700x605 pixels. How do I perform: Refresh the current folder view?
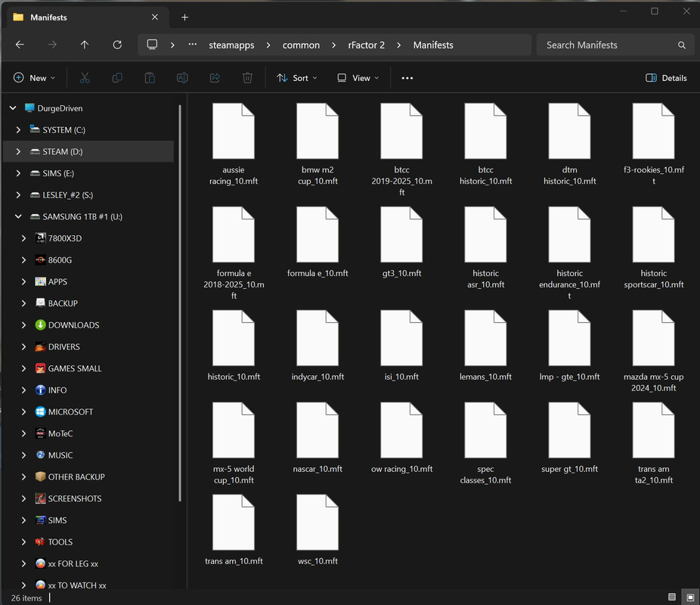click(117, 45)
